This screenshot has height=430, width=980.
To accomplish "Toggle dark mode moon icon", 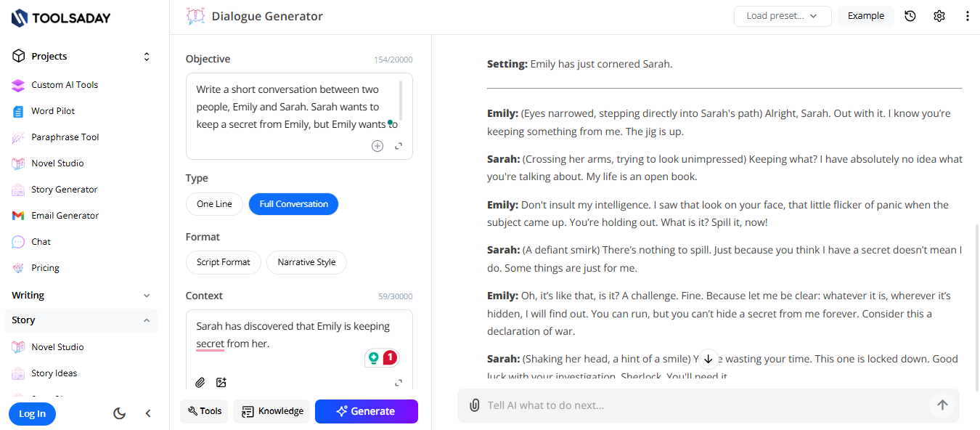I will tap(120, 413).
